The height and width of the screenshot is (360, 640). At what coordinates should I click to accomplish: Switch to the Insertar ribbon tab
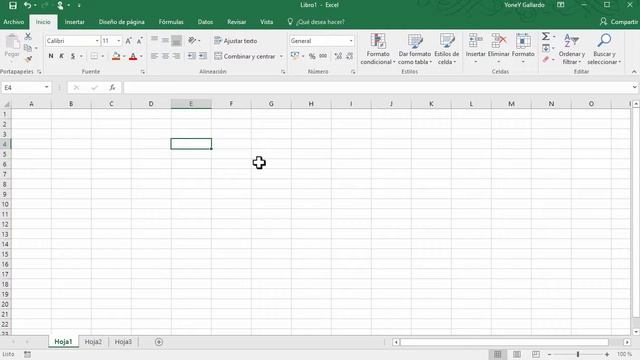74,22
